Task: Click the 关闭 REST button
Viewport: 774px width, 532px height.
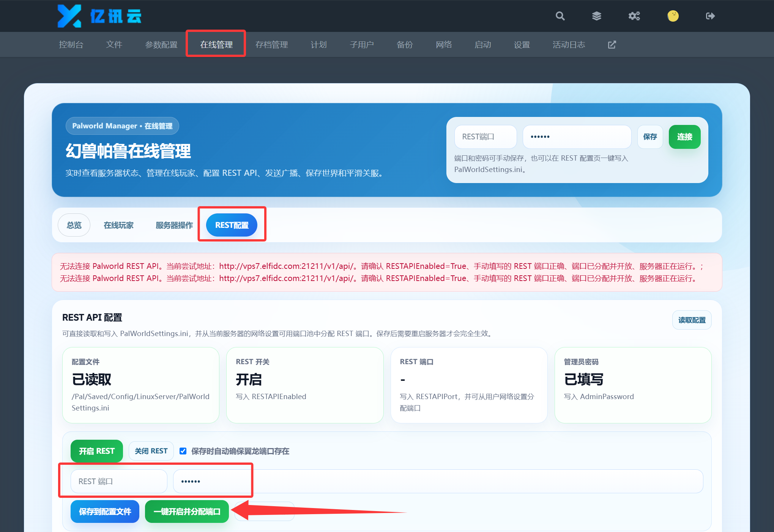Action: coord(151,451)
